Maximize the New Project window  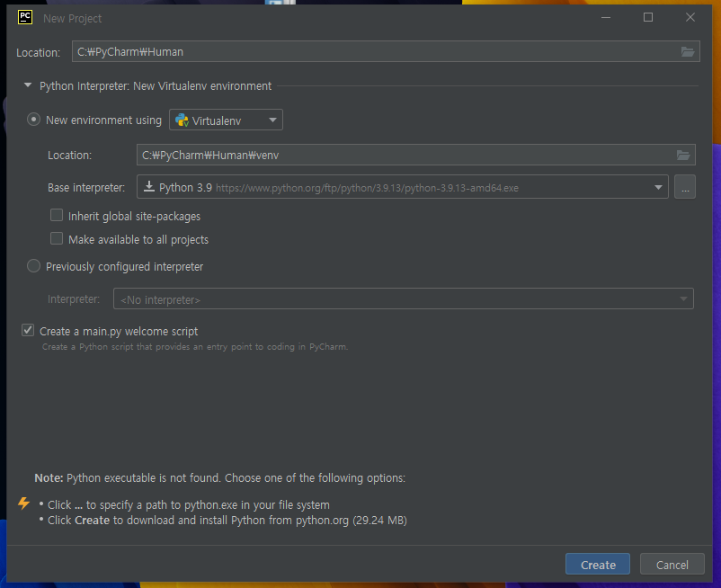pos(648,17)
